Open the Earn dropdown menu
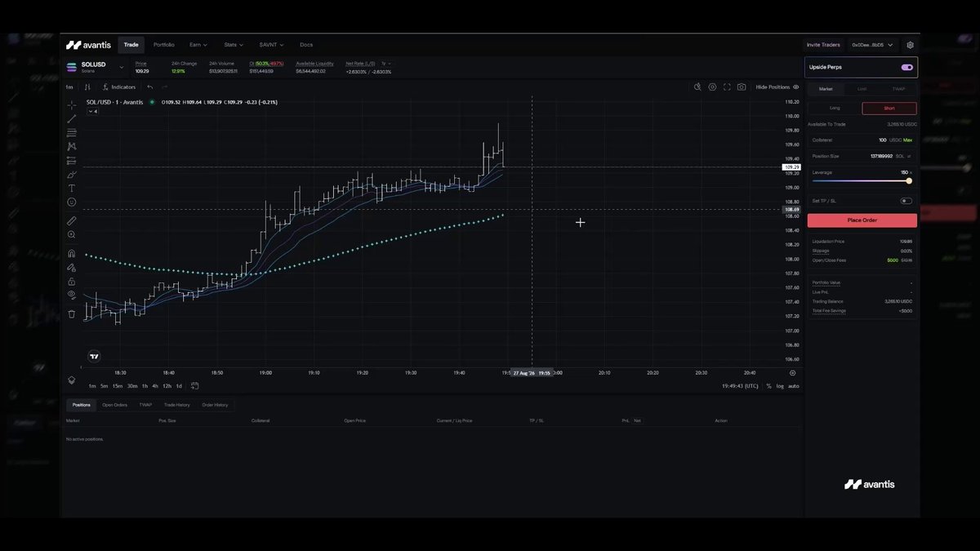Screen dimensions: 980x551 tap(198, 45)
